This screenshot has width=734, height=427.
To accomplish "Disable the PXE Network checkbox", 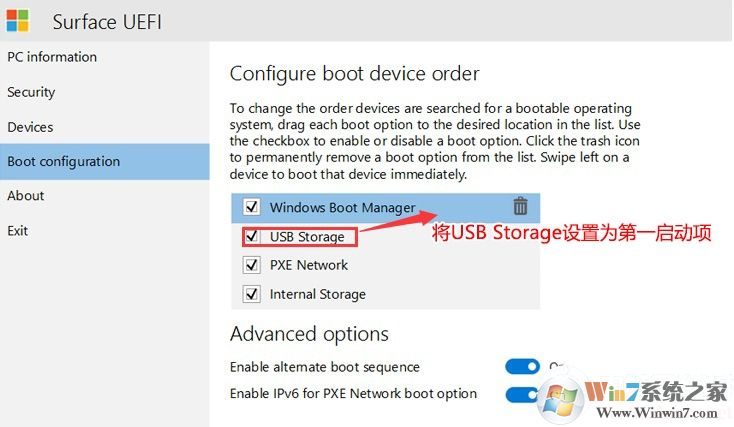I will 252,265.
